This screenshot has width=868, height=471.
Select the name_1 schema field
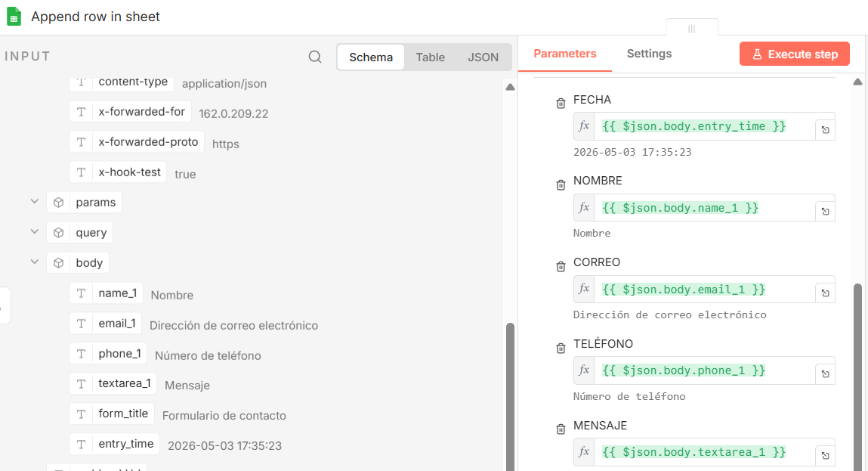click(107, 293)
